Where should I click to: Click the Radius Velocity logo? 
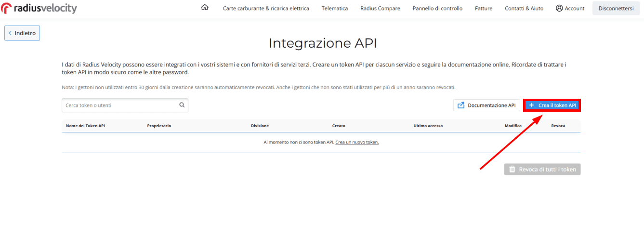[39, 8]
